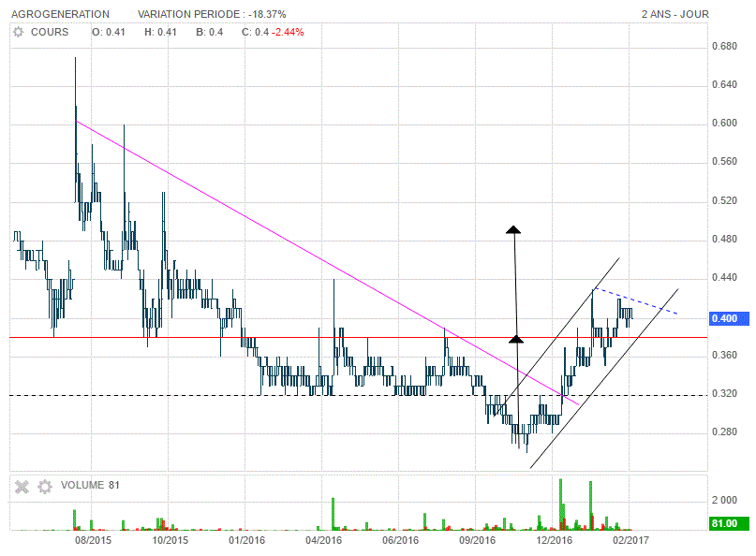756x556 pixels.
Task: Select the 2 ANS - JOUR period label
Action: 675,14
